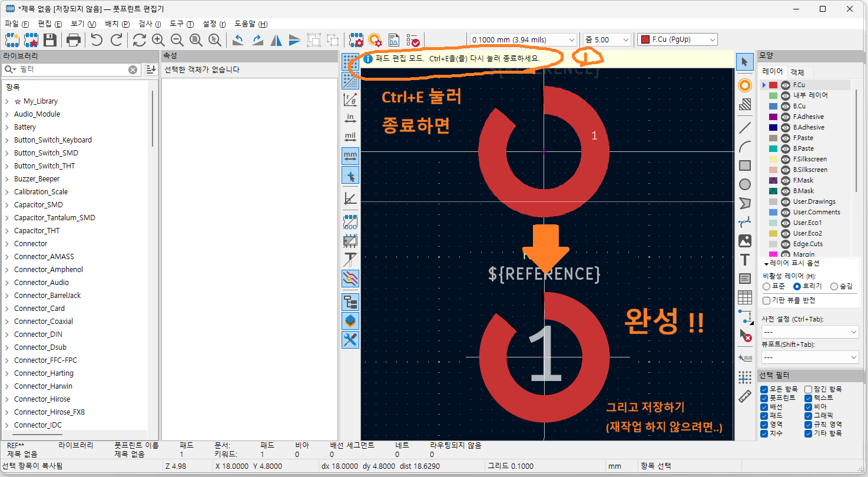Image resolution: width=868 pixels, height=477 pixels.
Task: Zoom to fit the footprint
Action: coord(196,40)
